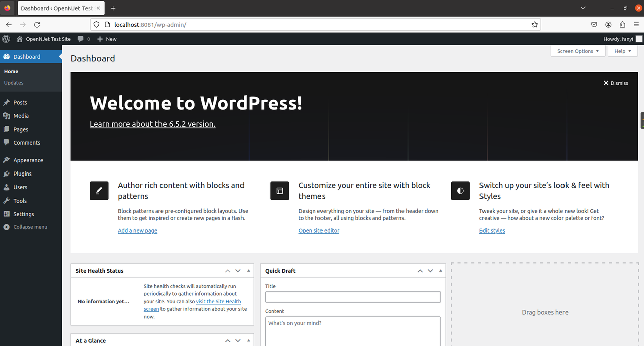Open Plugins menu
The image size is (644, 346).
pos(31,174)
